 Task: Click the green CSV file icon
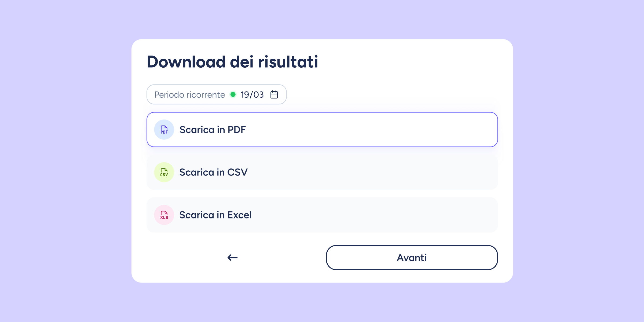(x=164, y=172)
